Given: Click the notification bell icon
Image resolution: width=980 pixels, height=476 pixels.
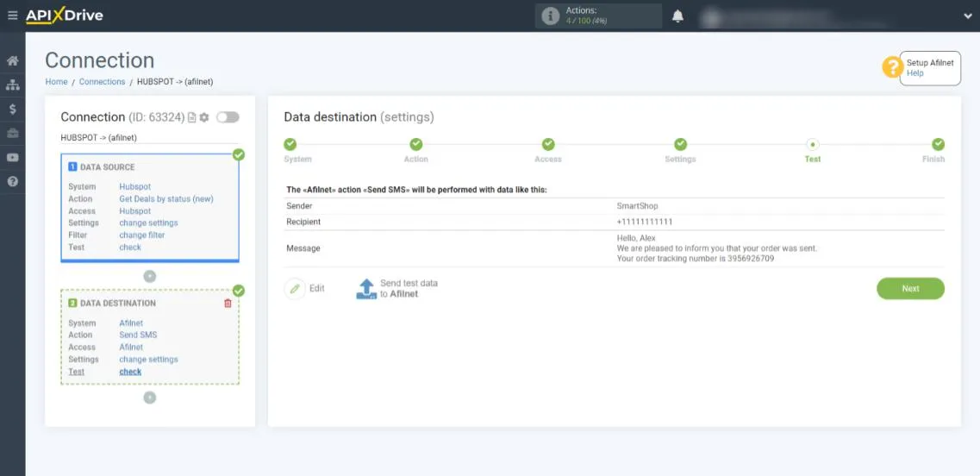Looking at the screenshot, I should click(x=677, y=16).
